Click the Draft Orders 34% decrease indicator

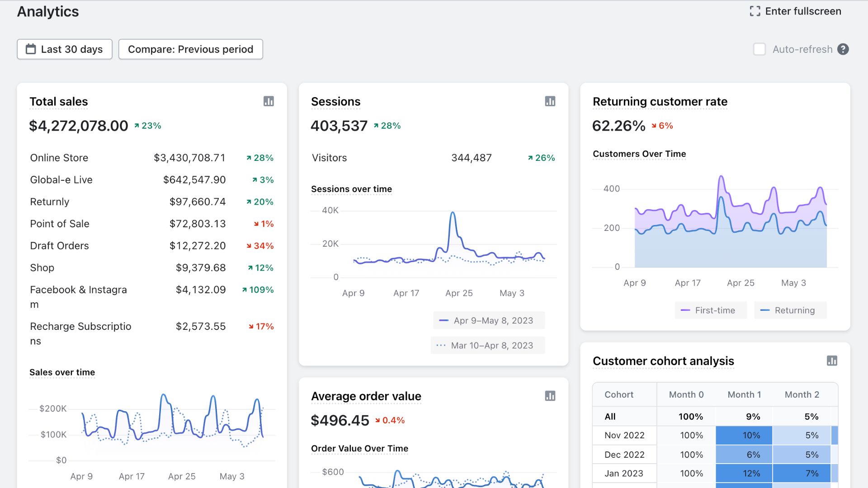[x=260, y=246]
